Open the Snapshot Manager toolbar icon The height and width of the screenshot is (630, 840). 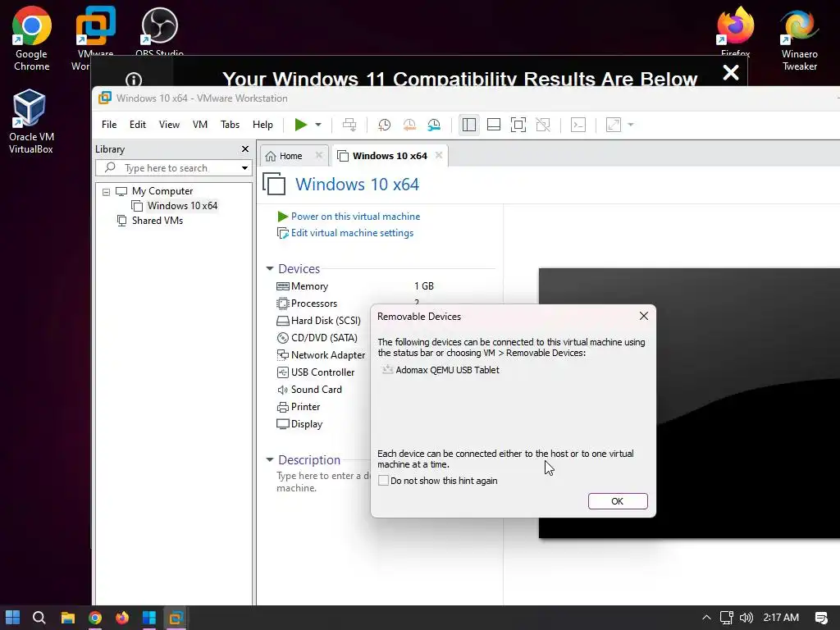click(434, 125)
